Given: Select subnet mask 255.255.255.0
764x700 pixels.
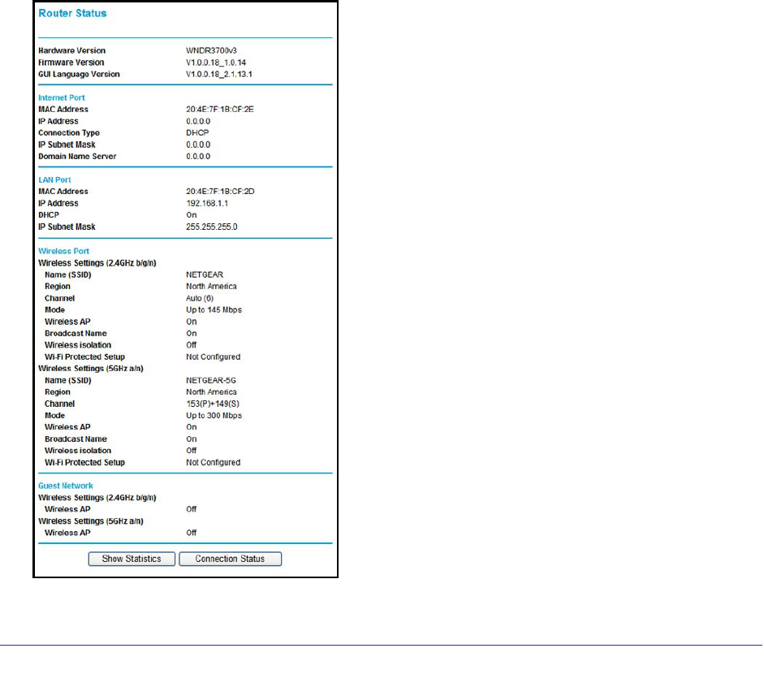Looking at the screenshot, I should click(212, 227).
